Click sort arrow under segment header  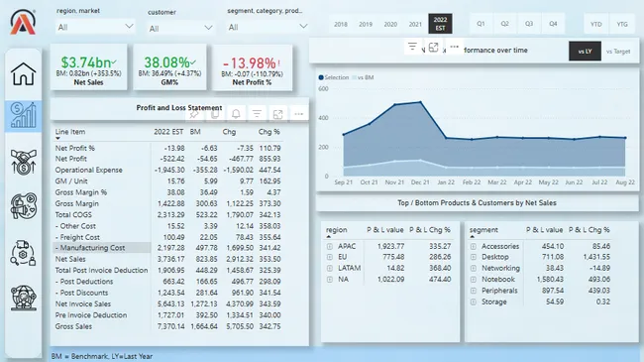pyautogui.click(x=472, y=236)
